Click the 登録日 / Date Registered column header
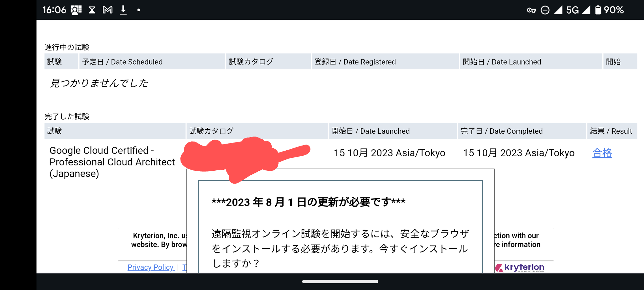 coord(385,61)
